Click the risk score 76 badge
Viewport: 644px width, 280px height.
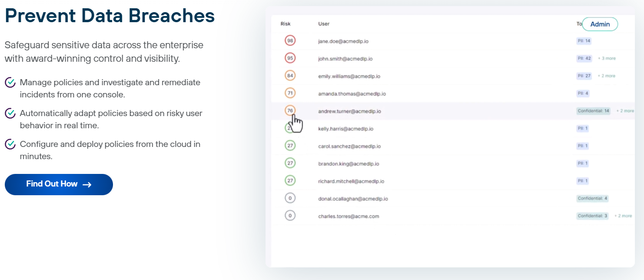click(290, 111)
